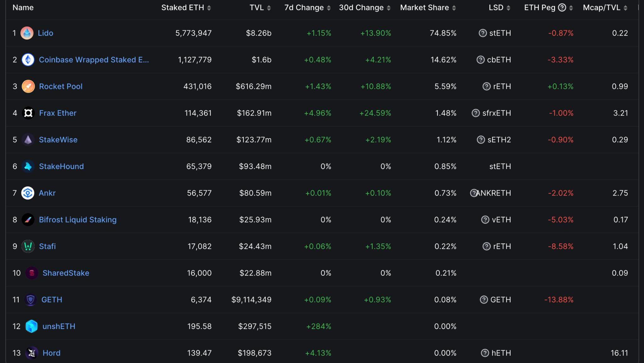Screen dimensions: 644x363
Task: Click the Frax Ether logo icon
Action: (28, 113)
